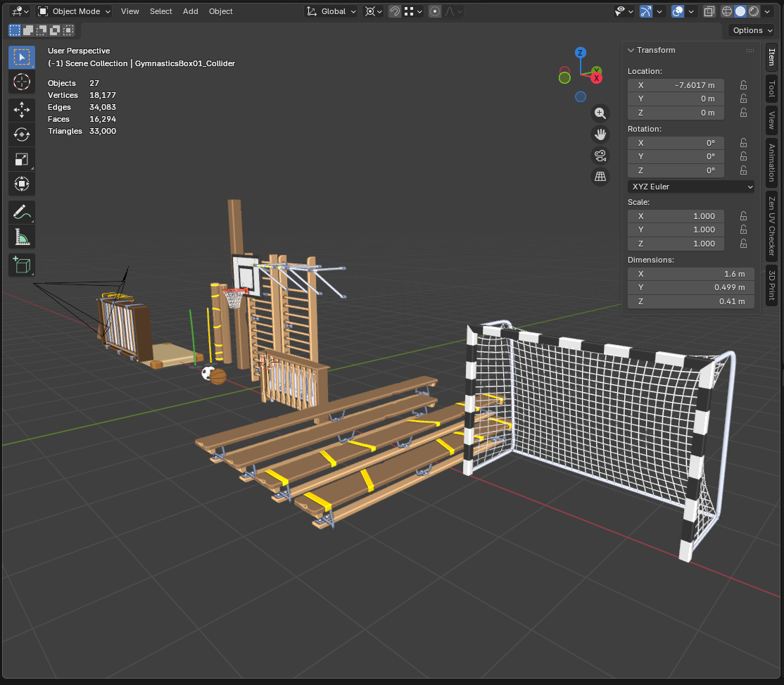Activate the Rotate tool
The height and width of the screenshot is (685, 784).
point(22,134)
